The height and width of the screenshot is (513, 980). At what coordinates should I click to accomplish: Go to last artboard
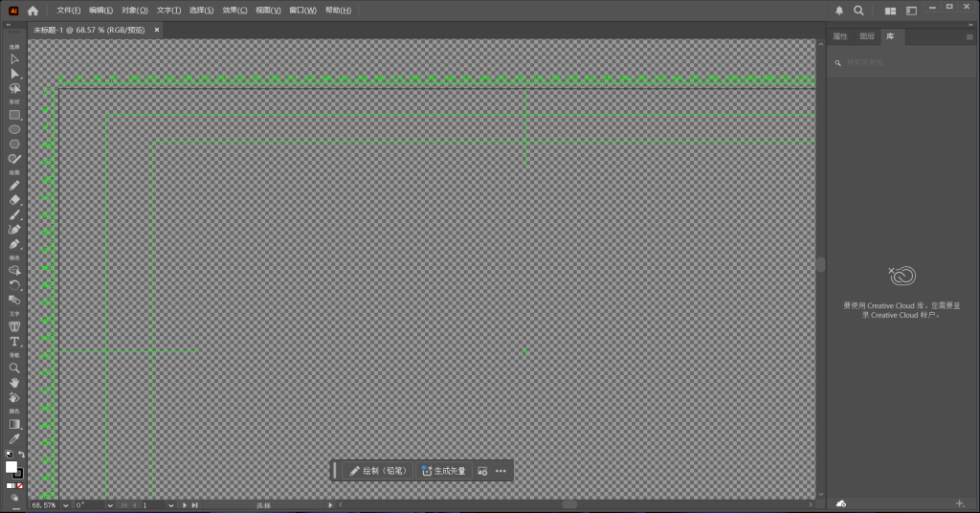click(x=195, y=505)
